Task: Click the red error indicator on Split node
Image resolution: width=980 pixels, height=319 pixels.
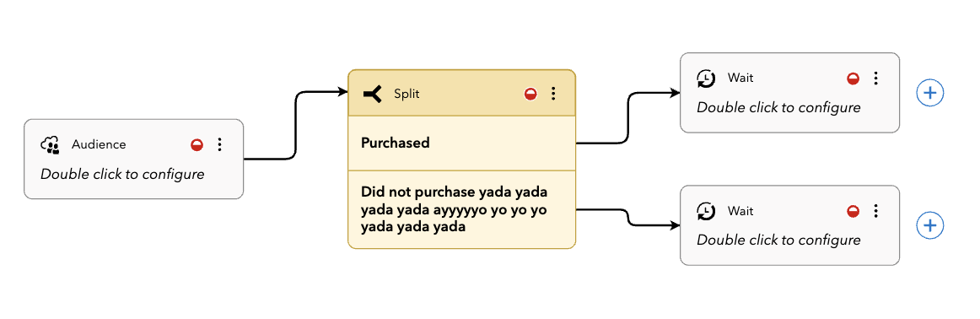Action: (x=530, y=95)
